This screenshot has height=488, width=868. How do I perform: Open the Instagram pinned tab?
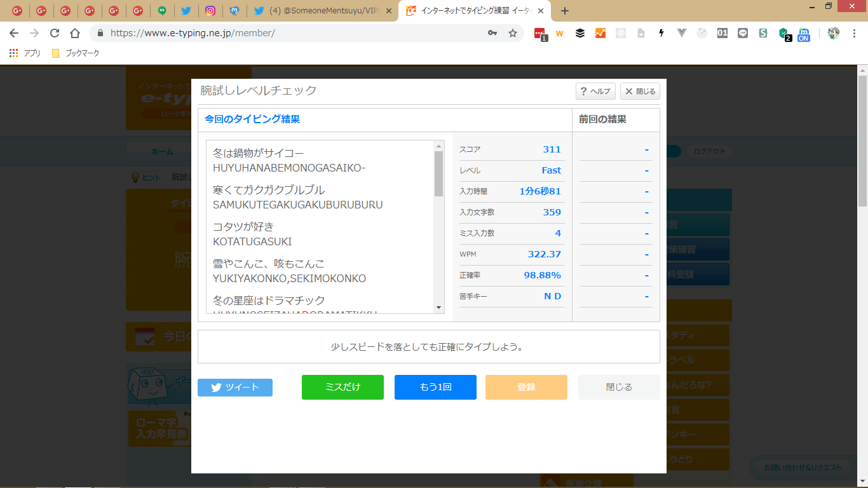210,11
